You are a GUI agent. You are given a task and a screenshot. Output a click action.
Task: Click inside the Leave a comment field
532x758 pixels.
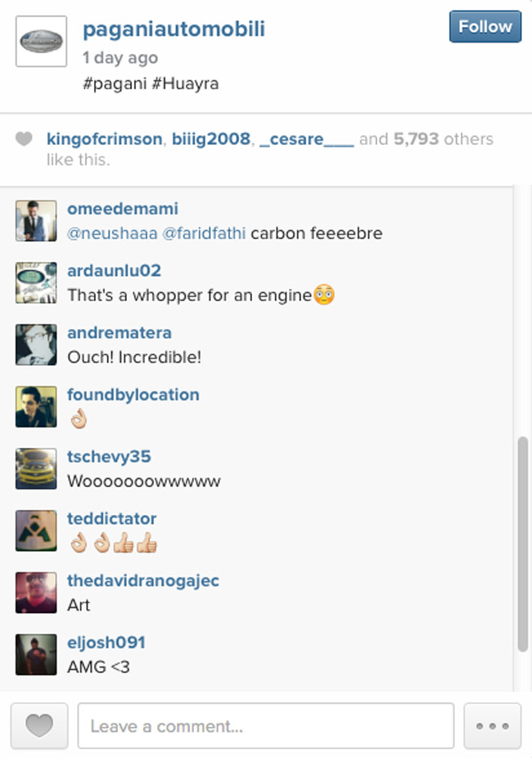pos(265,725)
